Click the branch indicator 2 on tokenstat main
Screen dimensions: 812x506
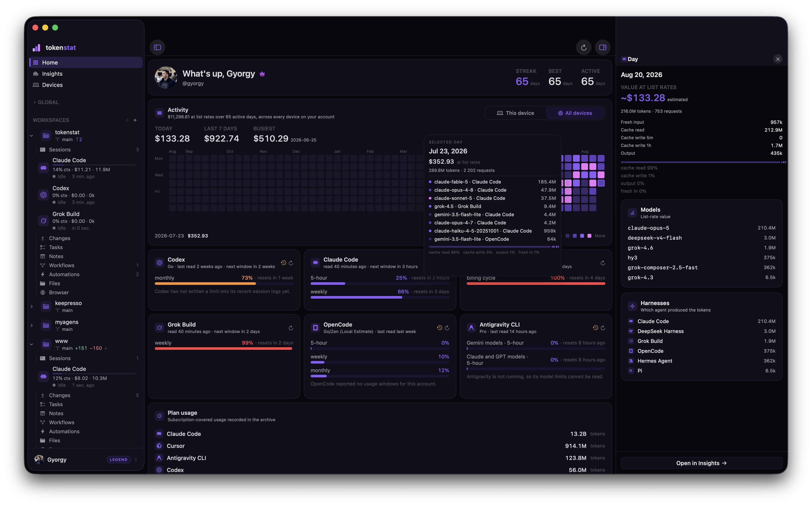click(x=79, y=140)
